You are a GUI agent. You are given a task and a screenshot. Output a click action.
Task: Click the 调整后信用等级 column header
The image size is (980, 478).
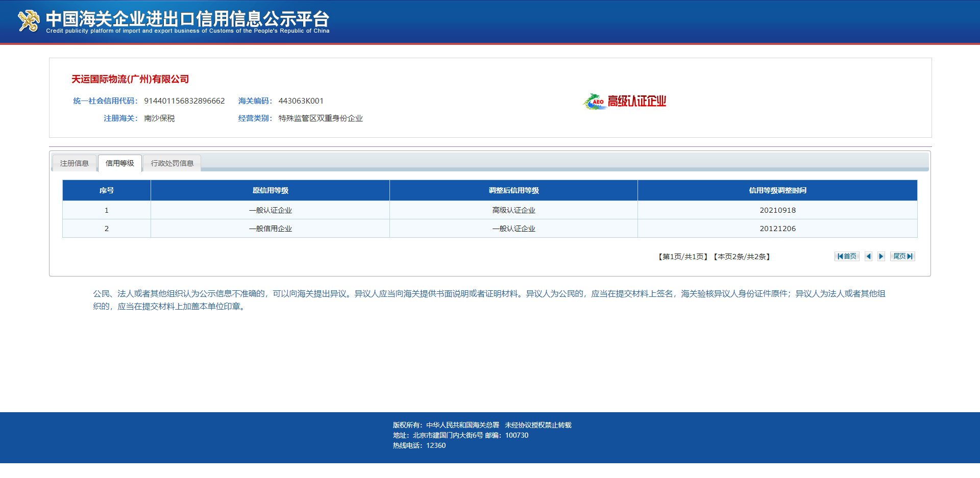point(513,190)
